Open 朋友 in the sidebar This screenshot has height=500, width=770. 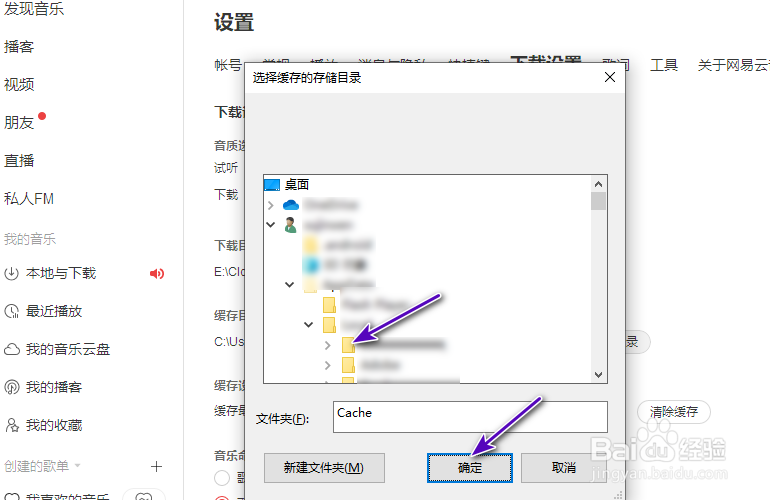[x=19, y=122]
